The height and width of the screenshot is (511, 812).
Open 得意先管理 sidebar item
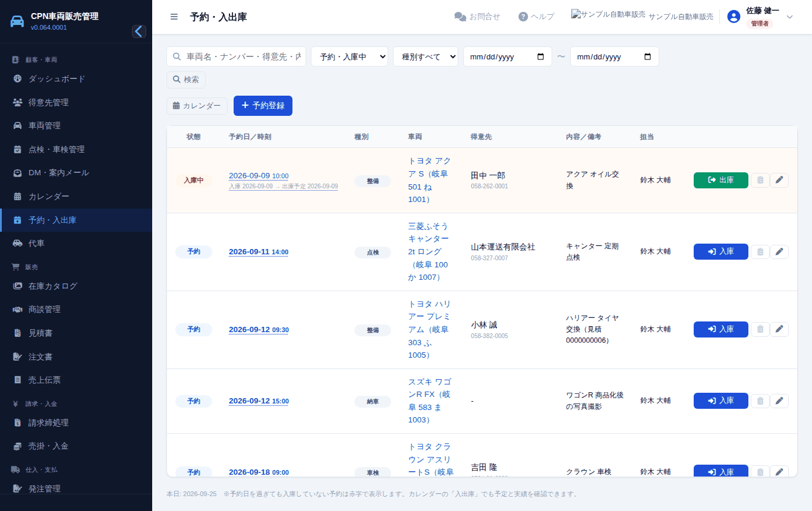coord(76,102)
